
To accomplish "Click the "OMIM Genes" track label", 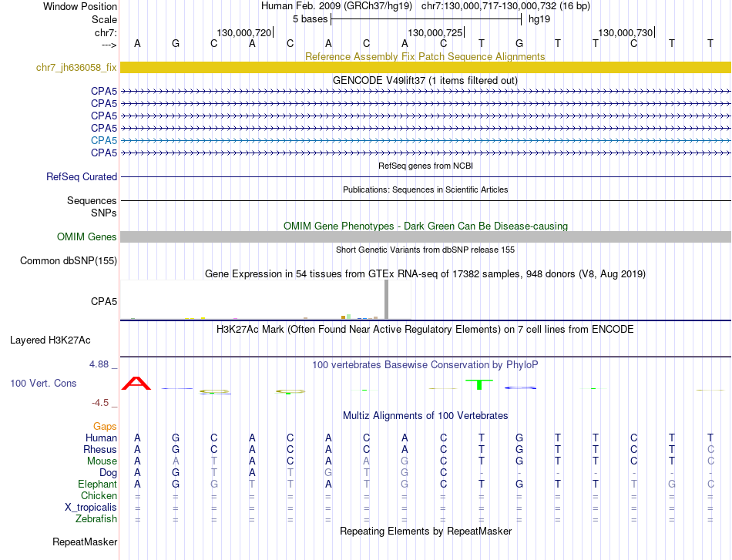I will (87, 236).
